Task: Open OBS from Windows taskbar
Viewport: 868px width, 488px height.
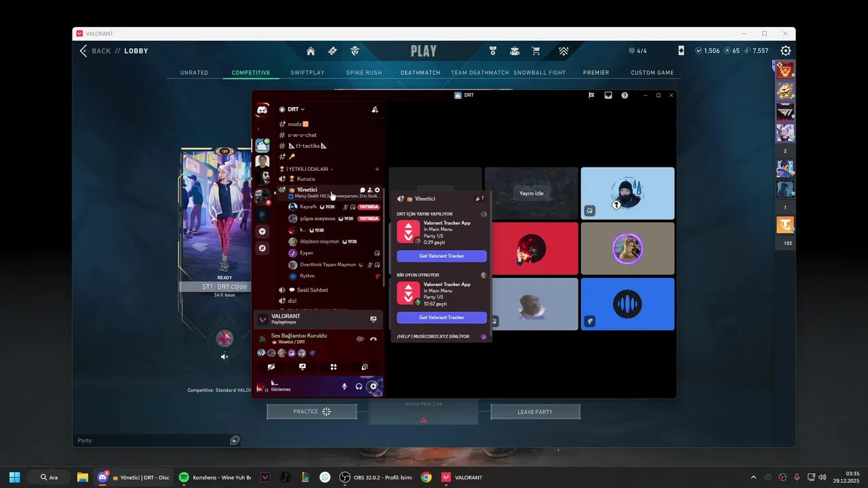Action: [x=376, y=477]
